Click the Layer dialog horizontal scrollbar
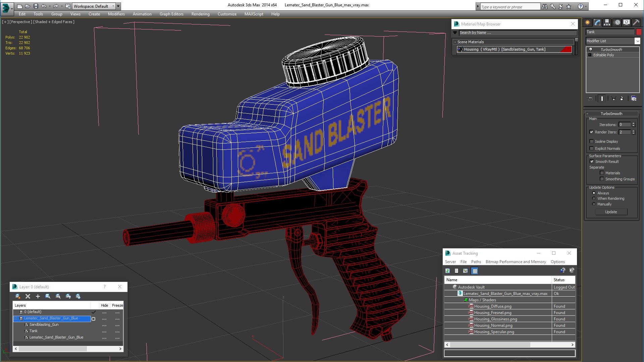This screenshot has height=362, width=644. [68, 349]
